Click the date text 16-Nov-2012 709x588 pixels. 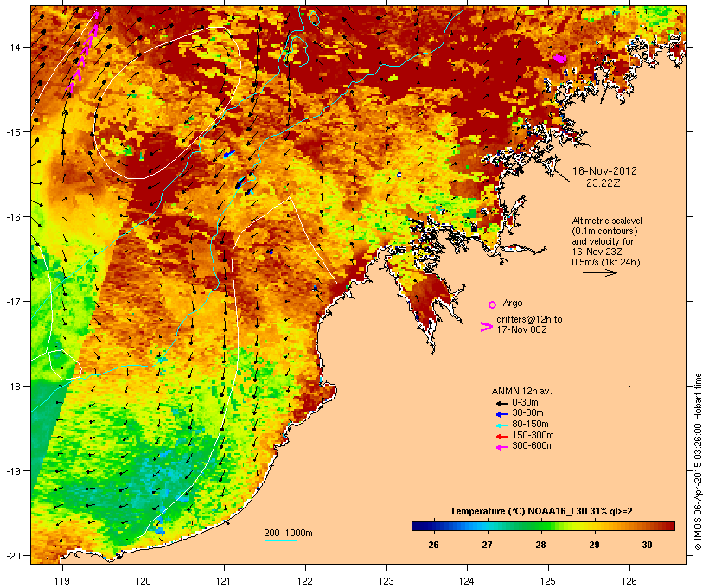coord(604,171)
